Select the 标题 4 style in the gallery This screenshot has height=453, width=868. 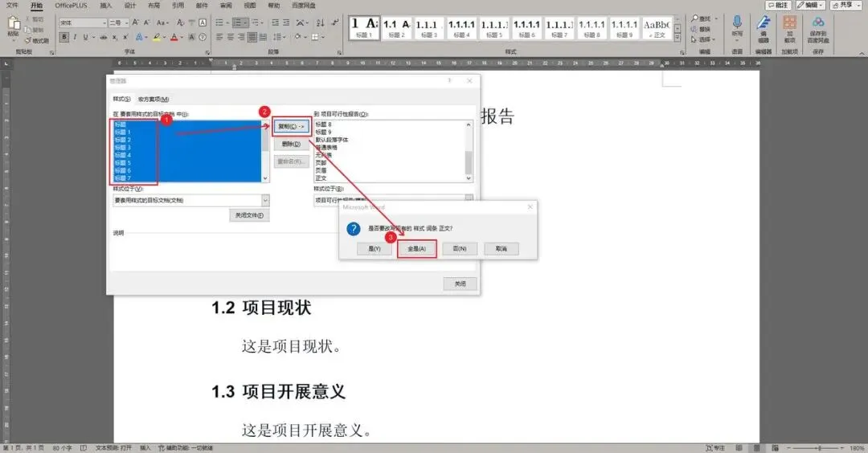point(461,27)
